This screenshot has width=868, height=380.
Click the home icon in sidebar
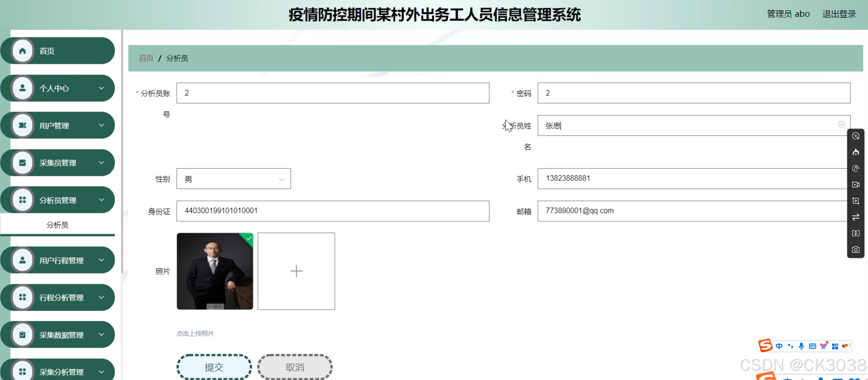pos(22,51)
